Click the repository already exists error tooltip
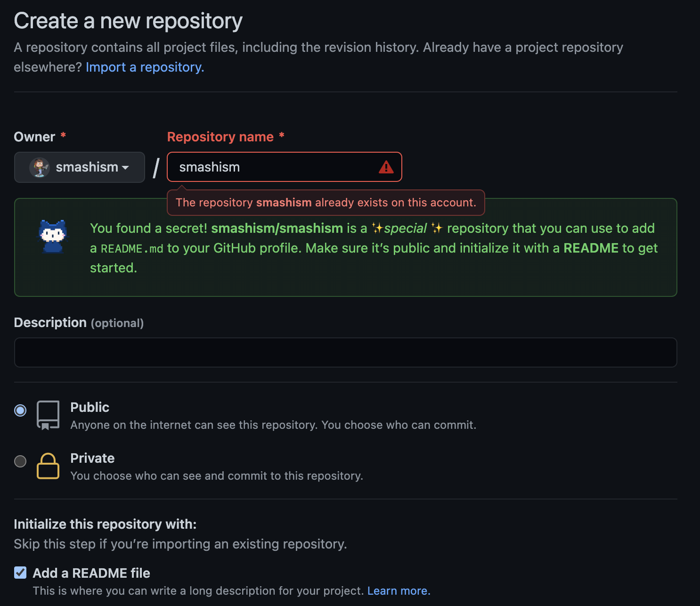 [x=326, y=203]
